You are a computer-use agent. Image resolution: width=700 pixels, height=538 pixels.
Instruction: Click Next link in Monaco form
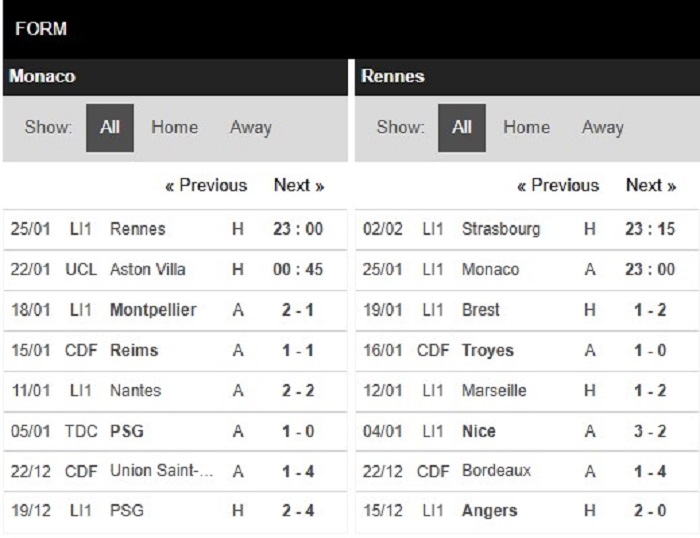299,185
